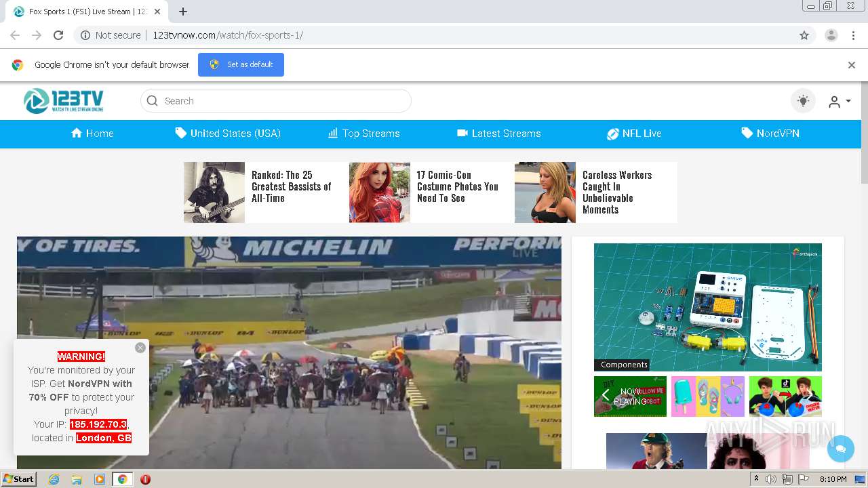Viewport: 868px width, 488px height.
Task: Click the red security icon in taskbar
Action: (145, 479)
